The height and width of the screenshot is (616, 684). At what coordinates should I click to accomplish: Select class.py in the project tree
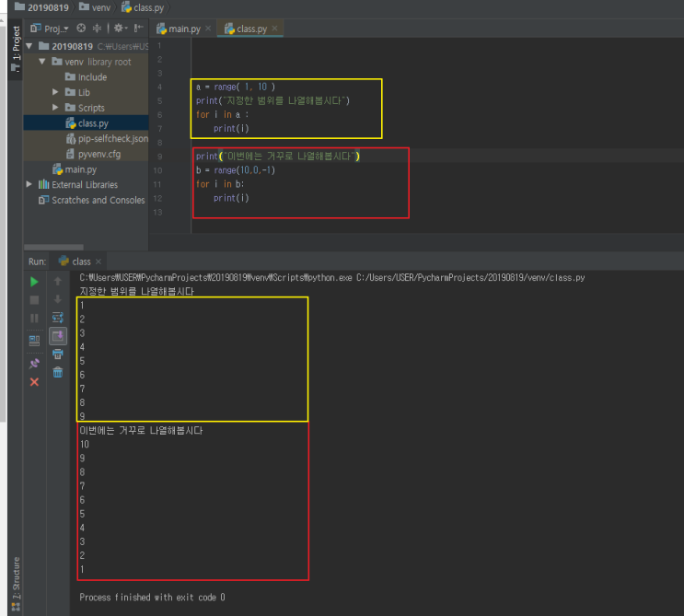87,123
